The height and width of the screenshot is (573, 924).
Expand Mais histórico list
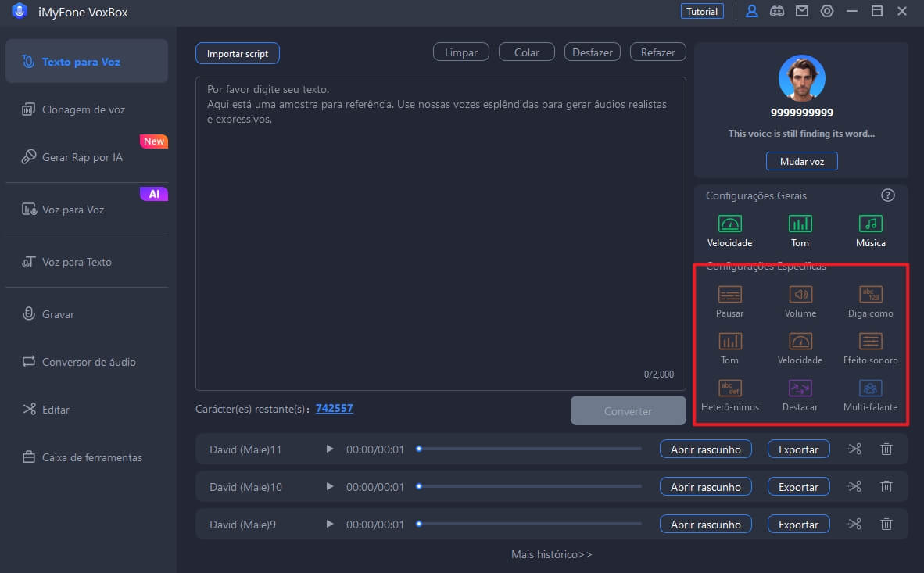[x=552, y=554]
